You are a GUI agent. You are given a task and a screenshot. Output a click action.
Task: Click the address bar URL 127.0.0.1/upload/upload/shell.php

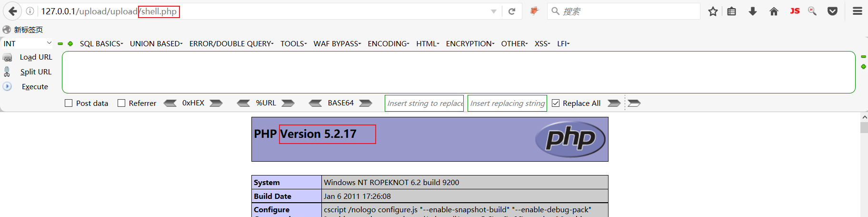pos(109,11)
